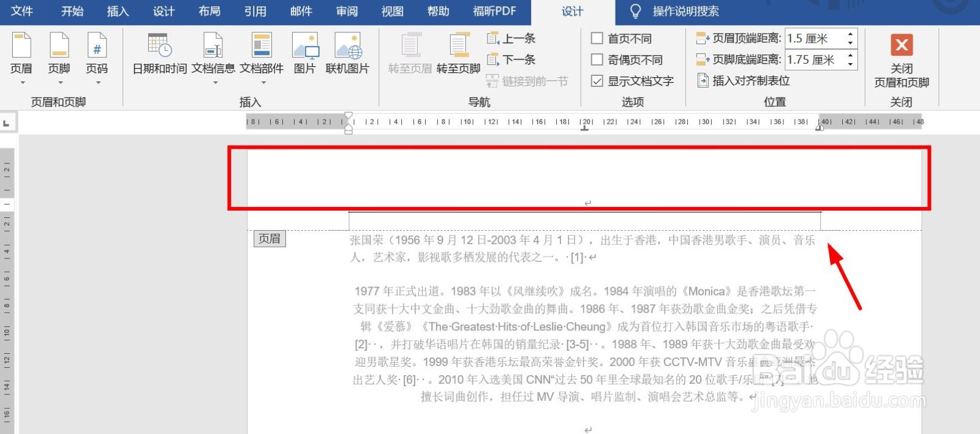Image resolution: width=980 pixels, height=434 pixels.
Task: Click the first-line indent marker on ruler
Action: click(x=349, y=116)
